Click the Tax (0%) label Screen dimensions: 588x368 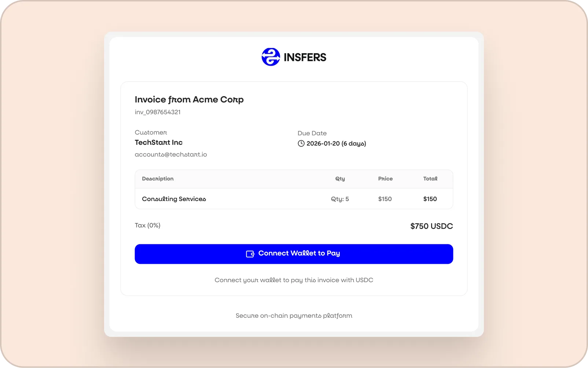pos(147,225)
